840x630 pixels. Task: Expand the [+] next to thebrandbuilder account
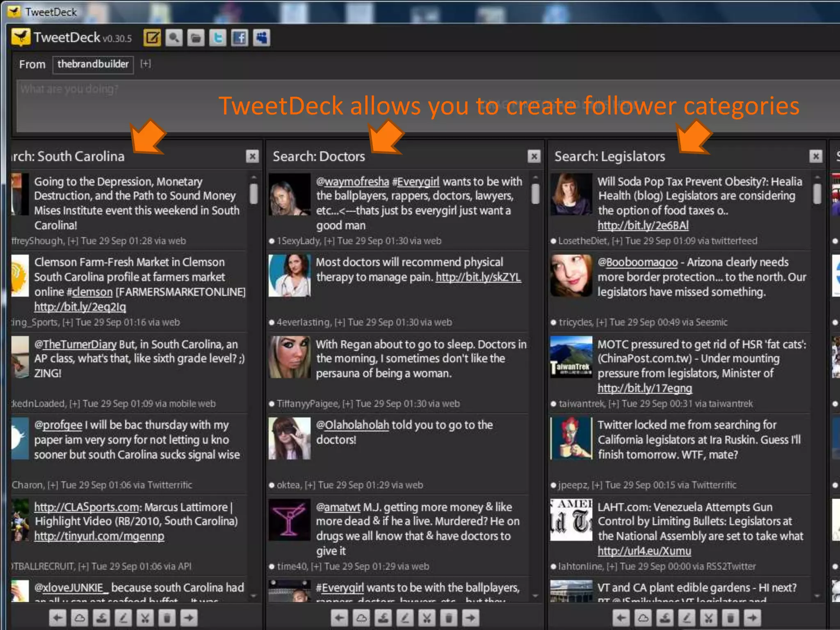click(146, 64)
